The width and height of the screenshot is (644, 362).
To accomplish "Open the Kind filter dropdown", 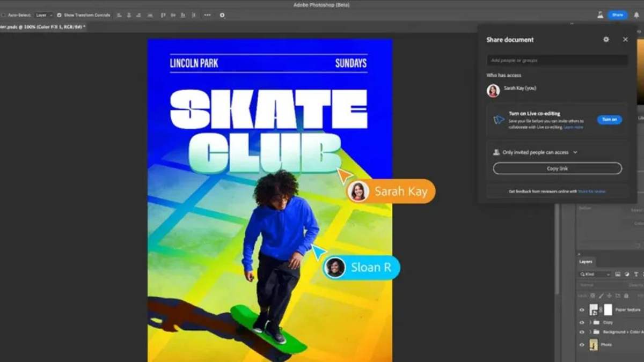I will tap(595, 275).
